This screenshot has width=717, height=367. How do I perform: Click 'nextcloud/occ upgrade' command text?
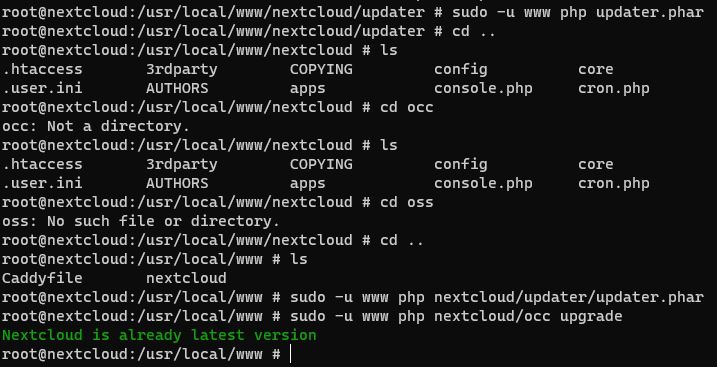tap(528, 316)
